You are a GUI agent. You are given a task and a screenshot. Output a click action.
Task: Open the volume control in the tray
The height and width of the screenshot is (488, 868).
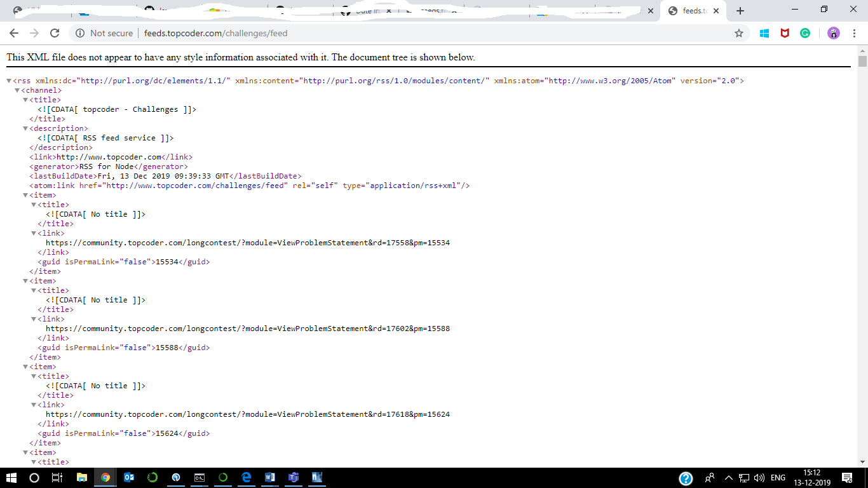point(759,478)
